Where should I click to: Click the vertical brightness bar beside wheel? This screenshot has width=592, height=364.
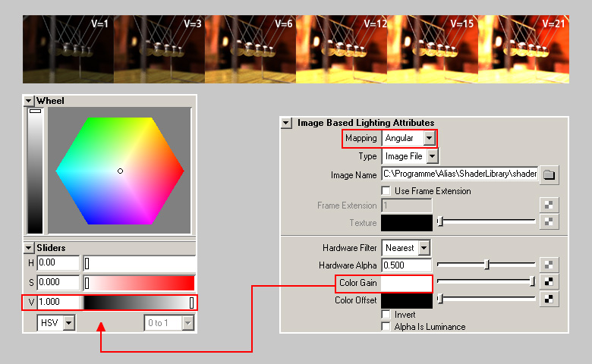click(x=35, y=171)
